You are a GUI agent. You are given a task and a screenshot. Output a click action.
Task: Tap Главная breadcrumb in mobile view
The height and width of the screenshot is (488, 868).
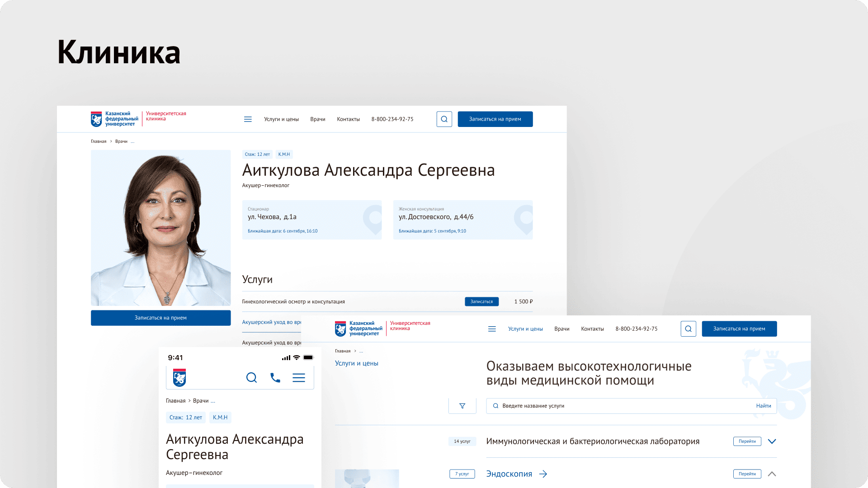[176, 401]
